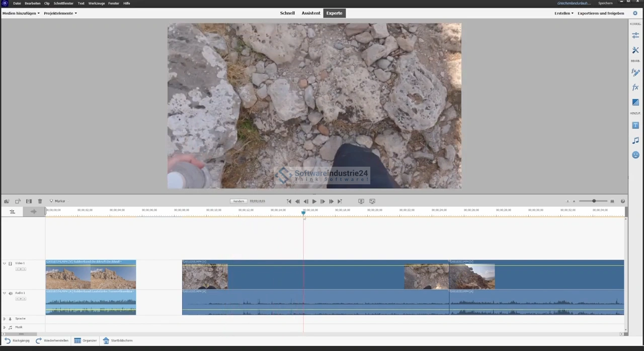Toggle the Video 1 track filmstrip icon
Viewport: 644px width, 351px height.
[x=10, y=263]
